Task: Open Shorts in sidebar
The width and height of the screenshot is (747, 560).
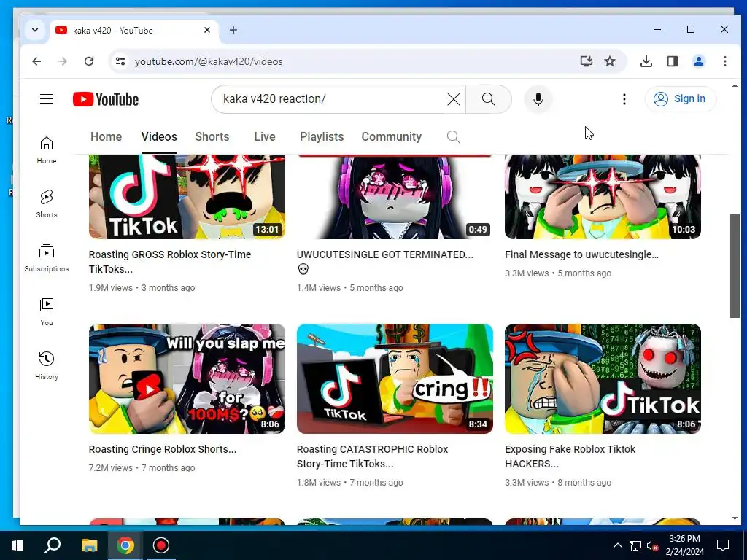Action: point(47,204)
